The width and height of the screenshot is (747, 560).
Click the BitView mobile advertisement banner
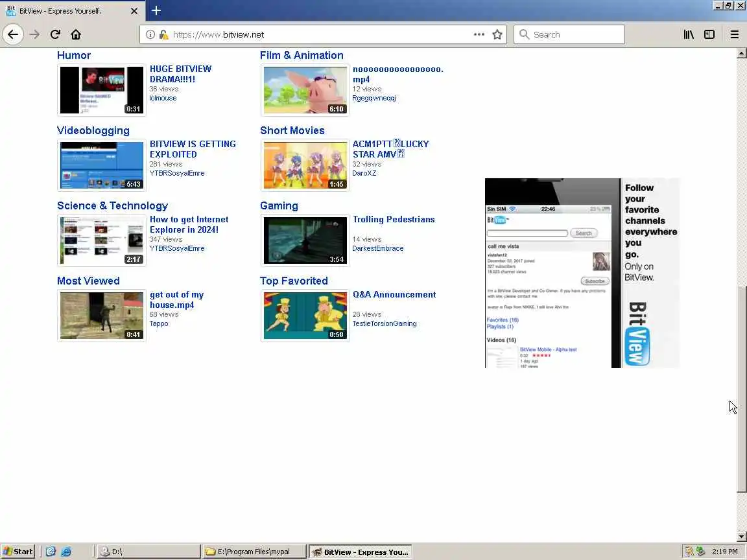[582, 273]
